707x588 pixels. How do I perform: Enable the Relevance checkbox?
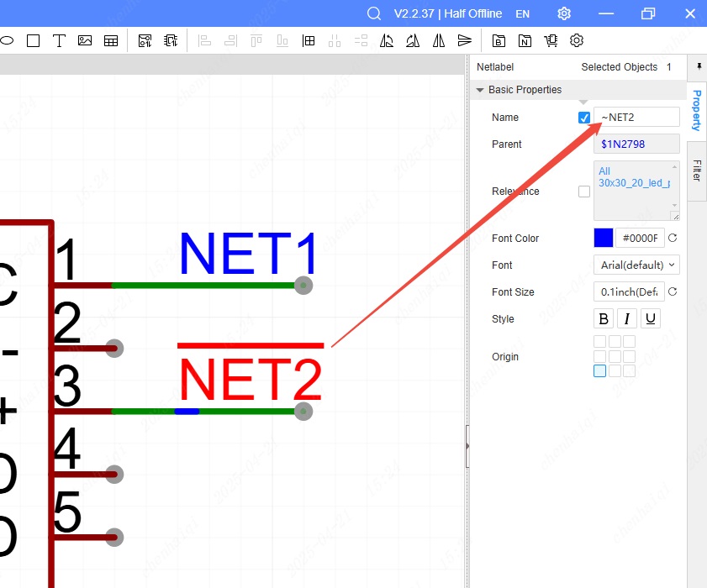click(584, 192)
